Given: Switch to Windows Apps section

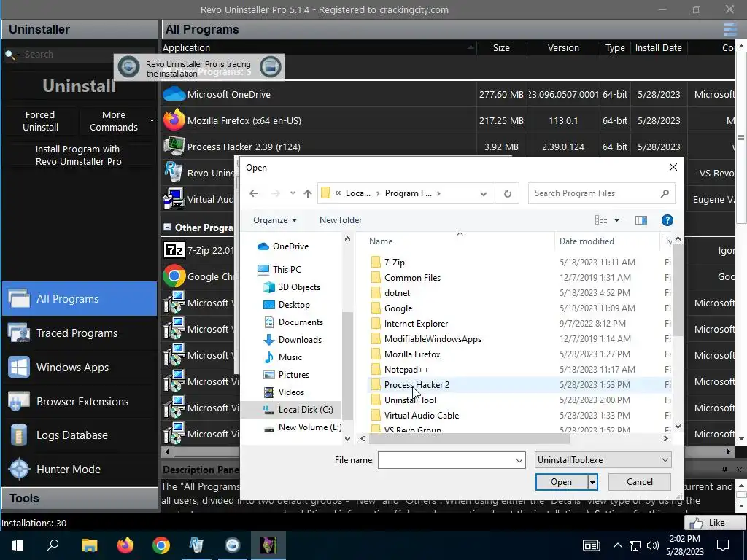Looking at the screenshot, I should [x=79, y=367].
